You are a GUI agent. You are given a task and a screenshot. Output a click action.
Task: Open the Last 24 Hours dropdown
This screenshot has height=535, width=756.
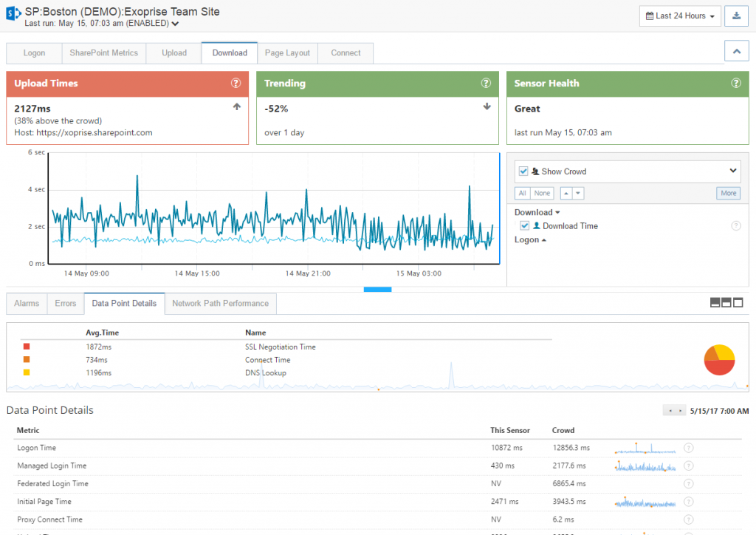(x=679, y=16)
